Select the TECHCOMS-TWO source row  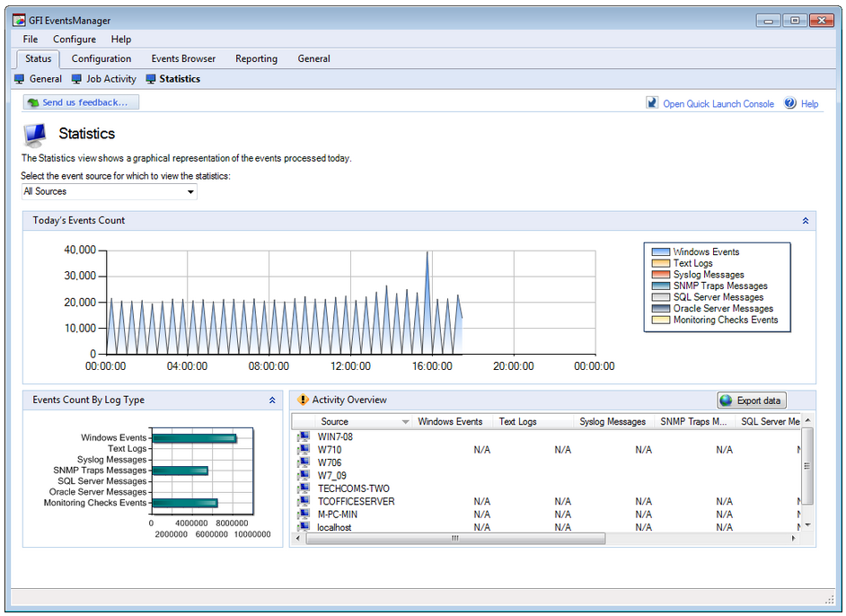click(x=547, y=488)
